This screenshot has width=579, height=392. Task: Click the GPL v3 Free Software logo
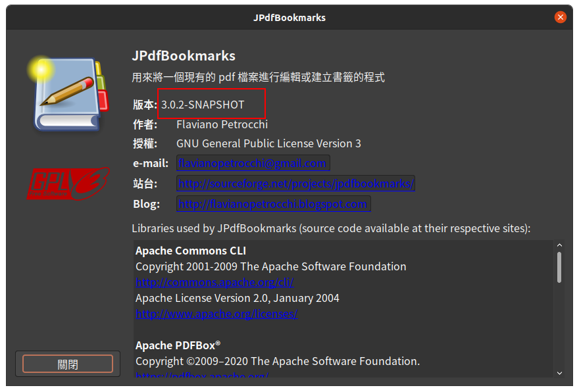pyautogui.click(x=68, y=184)
